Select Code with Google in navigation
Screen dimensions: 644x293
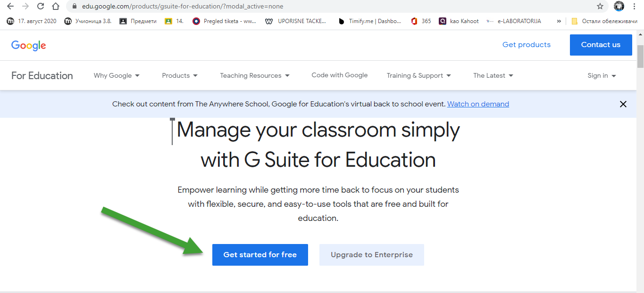pos(339,75)
